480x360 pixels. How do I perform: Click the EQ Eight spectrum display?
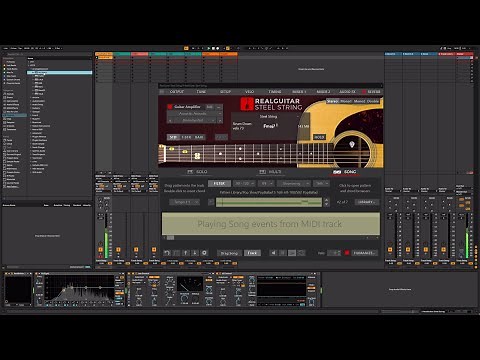(x=79, y=289)
